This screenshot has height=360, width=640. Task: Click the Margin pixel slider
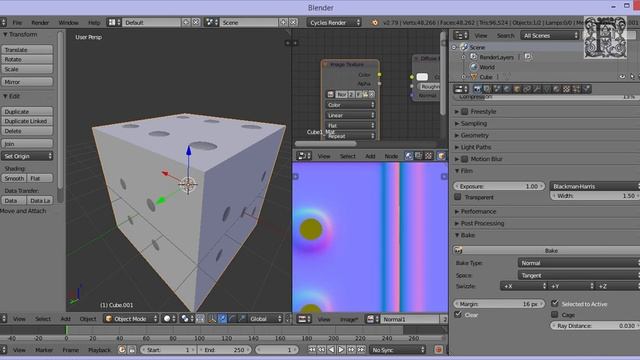(x=500, y=304)
